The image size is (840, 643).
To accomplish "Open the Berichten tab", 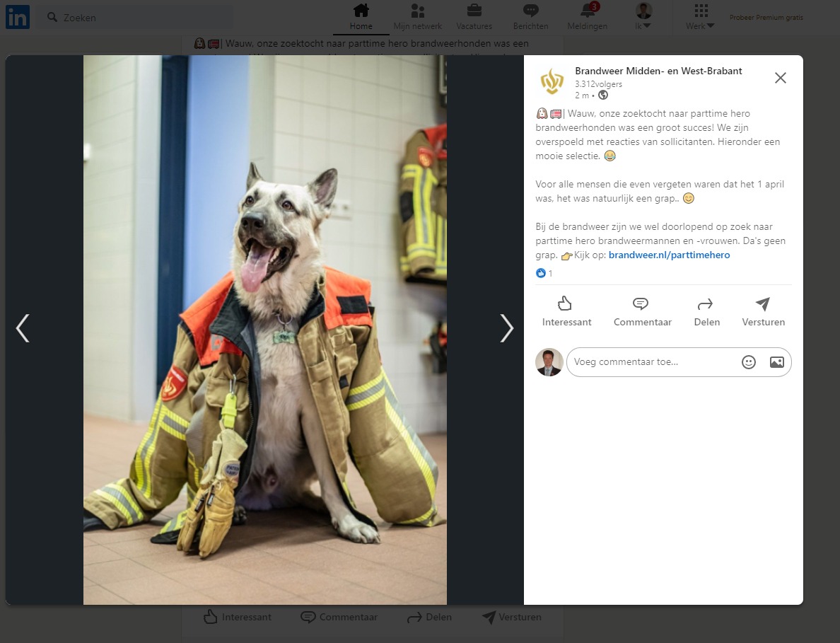I will (x=530, y=17).
